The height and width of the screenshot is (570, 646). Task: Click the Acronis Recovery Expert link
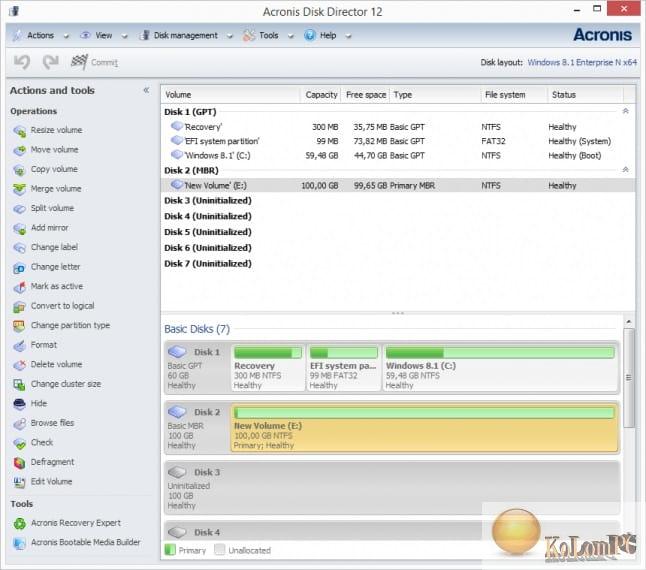[x=76, y=523]
